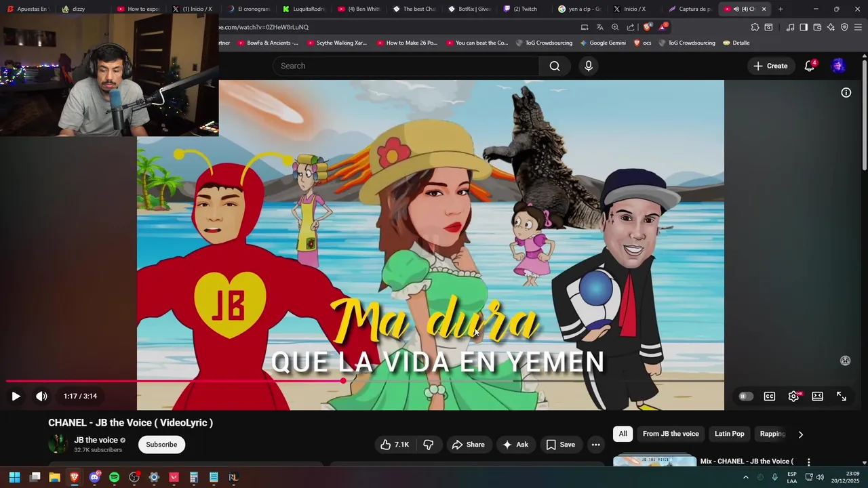Screen dimensions: 868x488
Task: Open the Create button menu
Action: click(770, 66)
